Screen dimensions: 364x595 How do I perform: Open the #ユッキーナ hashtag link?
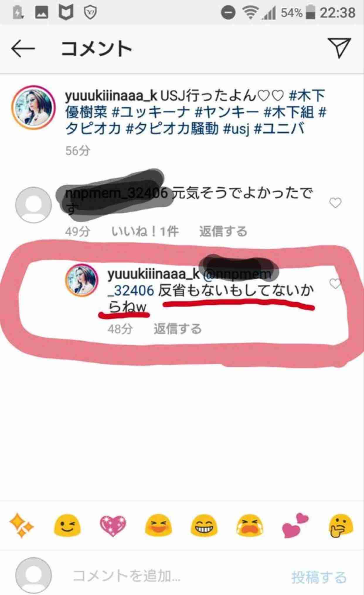point(149,112)
